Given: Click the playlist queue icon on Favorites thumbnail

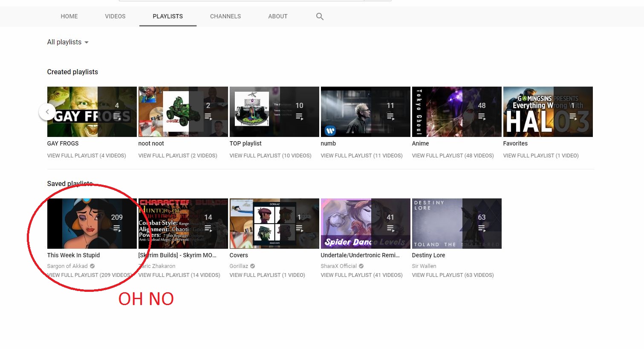Looking at the screenshot, I should [x=573, y=116].
